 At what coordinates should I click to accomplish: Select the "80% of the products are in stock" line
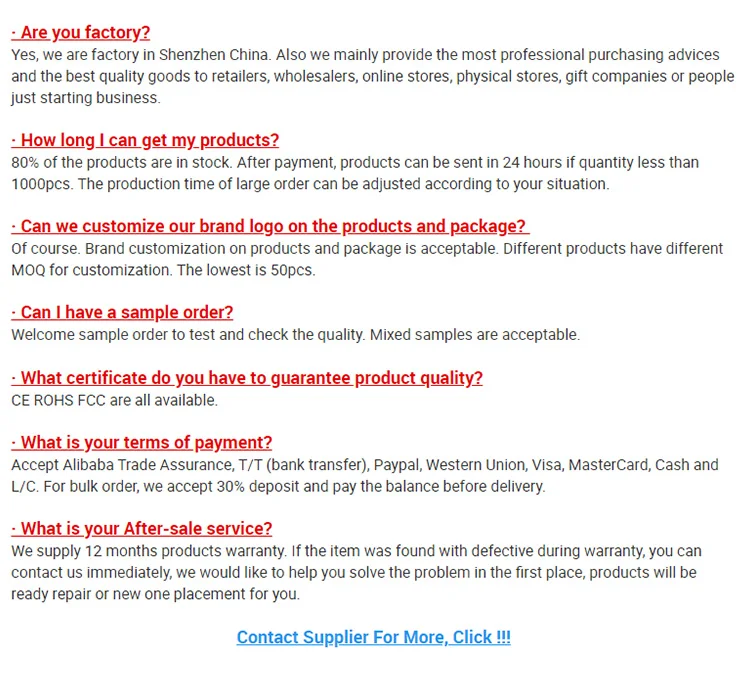point(355,162)
